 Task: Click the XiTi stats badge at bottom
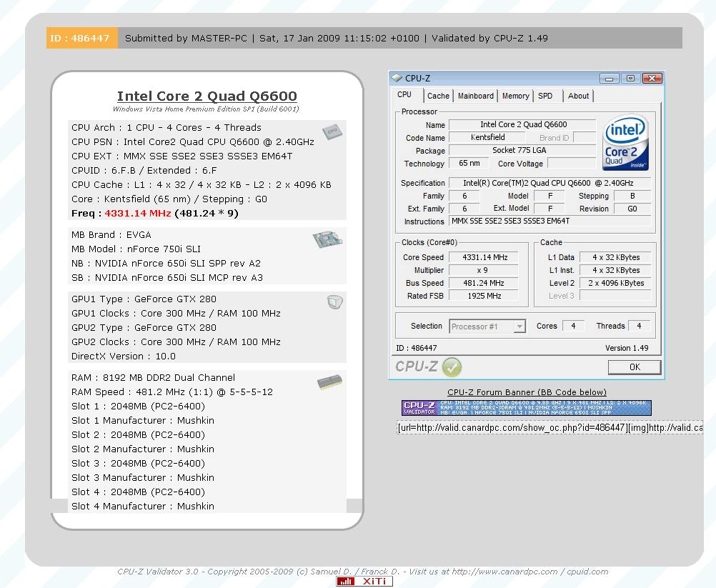click(x=364, y=581)
